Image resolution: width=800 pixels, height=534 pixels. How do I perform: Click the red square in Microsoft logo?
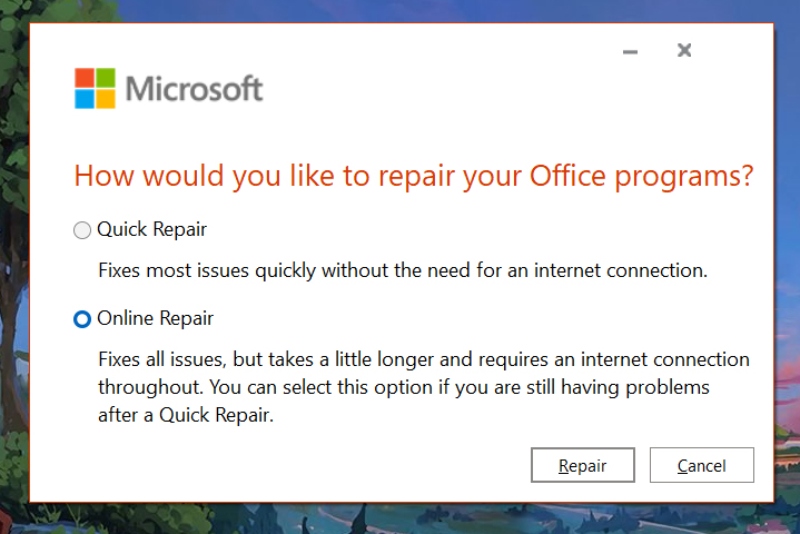point(85,78)
